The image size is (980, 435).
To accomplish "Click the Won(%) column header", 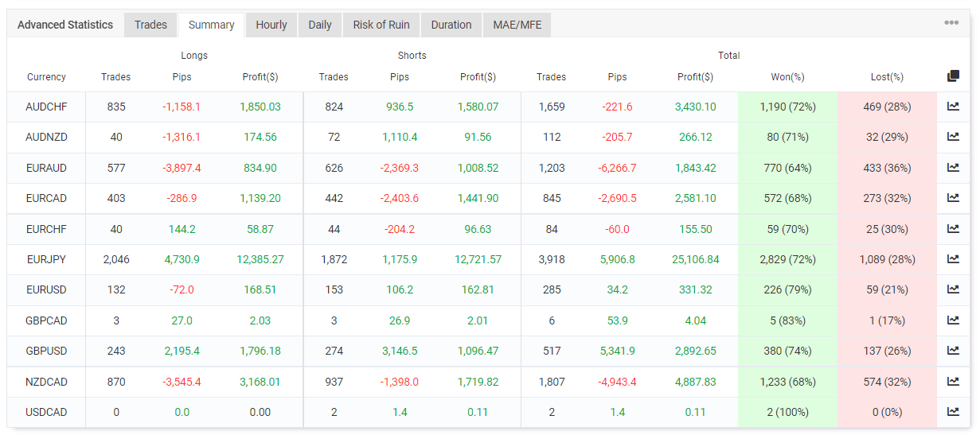I will [787, 77].
